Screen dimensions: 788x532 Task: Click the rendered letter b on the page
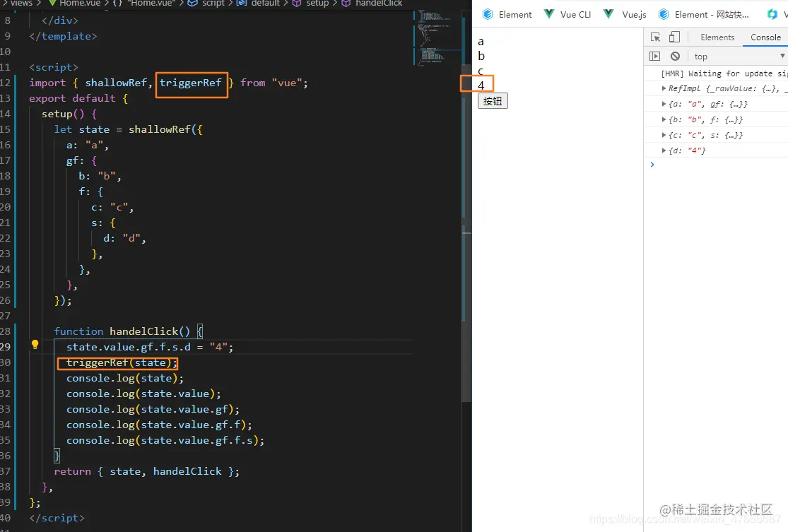(481, 56)
